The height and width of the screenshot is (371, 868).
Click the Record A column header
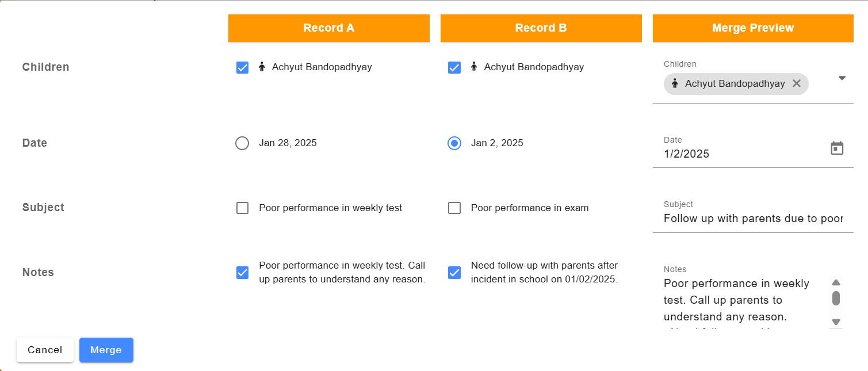(328, 28)
